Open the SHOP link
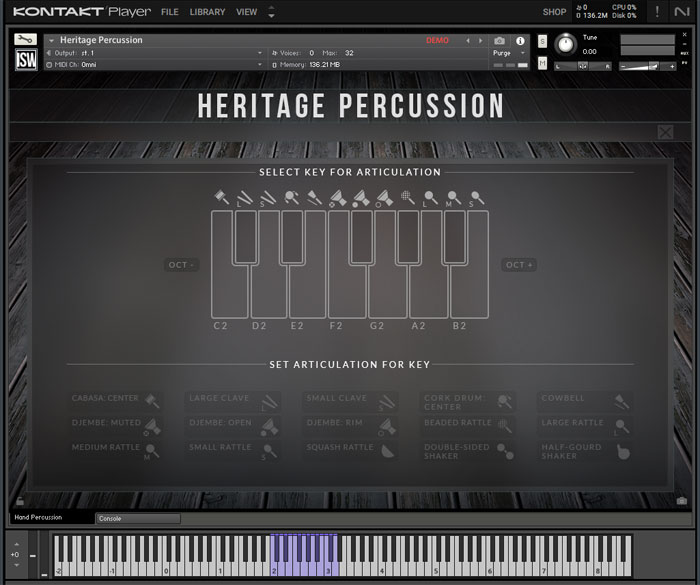This screenshot has height=585, width=700. pyautogui.click(x=554, y=12)
